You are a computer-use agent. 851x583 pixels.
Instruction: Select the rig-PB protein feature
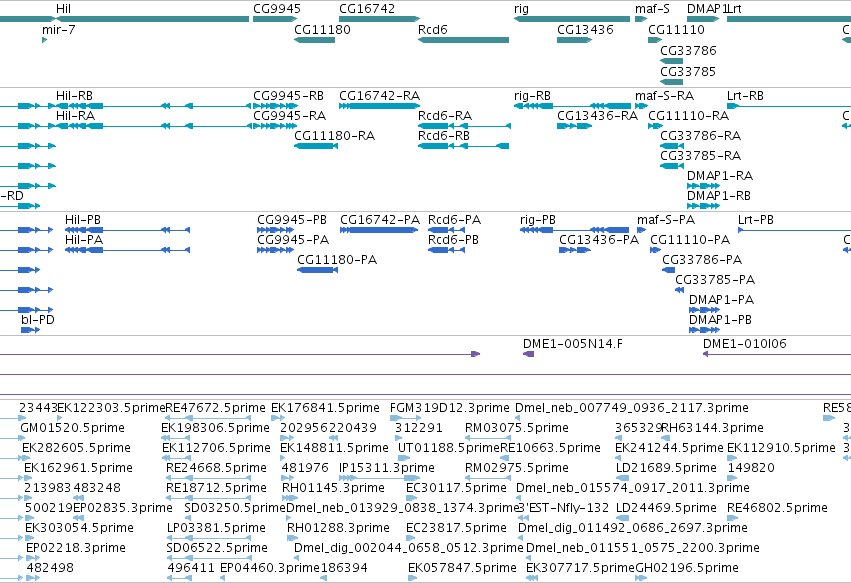point(574,230)
